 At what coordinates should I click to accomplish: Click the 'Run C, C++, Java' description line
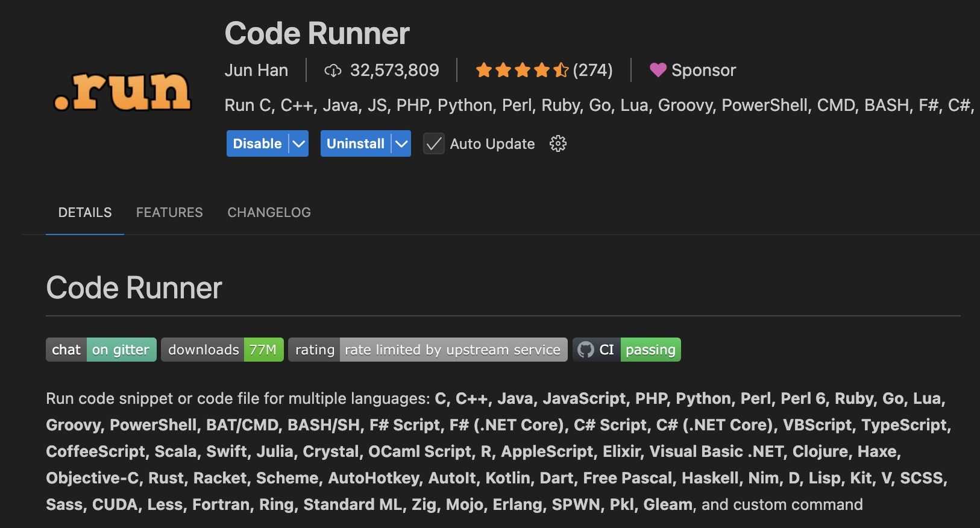600,105
